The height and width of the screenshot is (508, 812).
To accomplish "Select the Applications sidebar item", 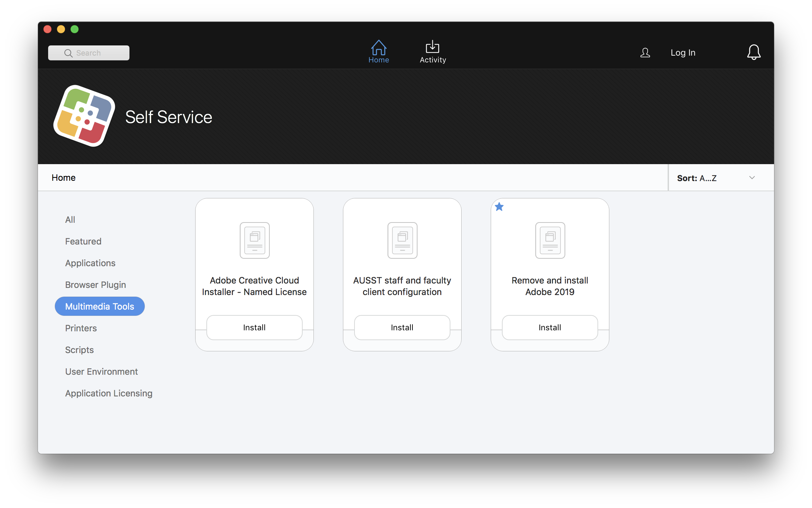I will [x=90, y=263].
